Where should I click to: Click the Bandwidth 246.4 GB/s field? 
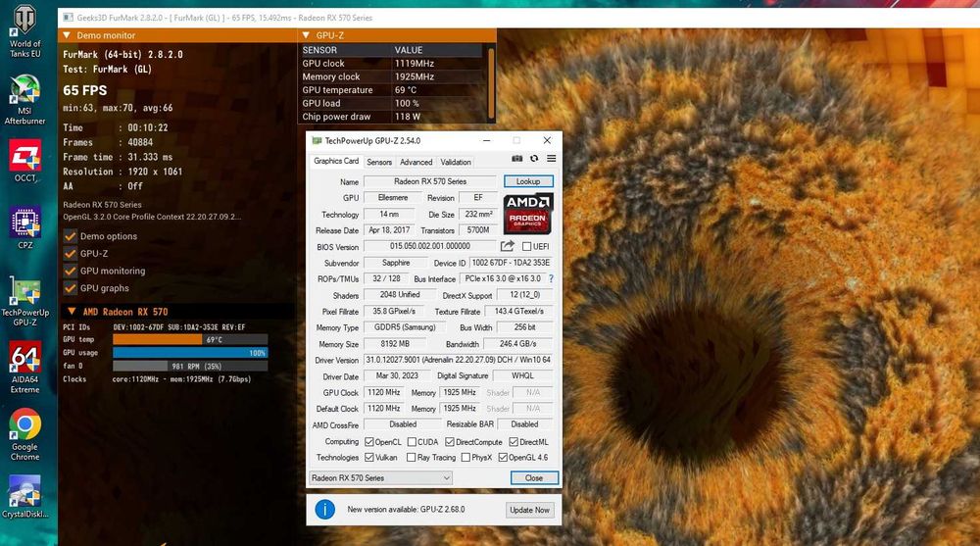tap(518, 344)
